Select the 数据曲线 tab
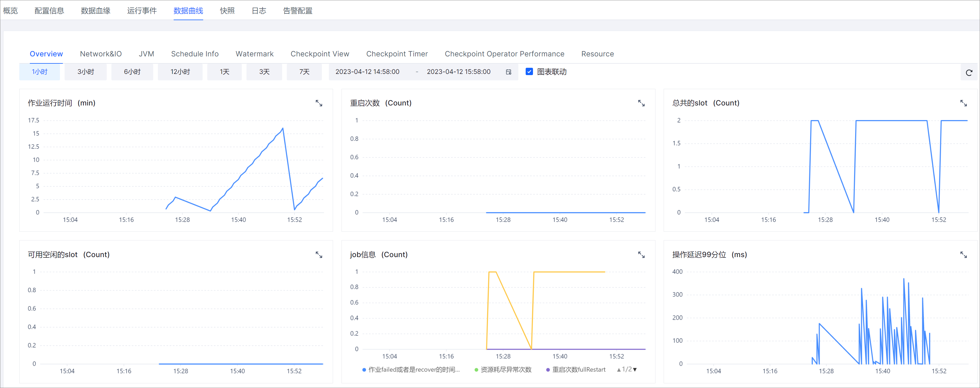The height and width of the screenshot is (388, 980). pos(188,11)
